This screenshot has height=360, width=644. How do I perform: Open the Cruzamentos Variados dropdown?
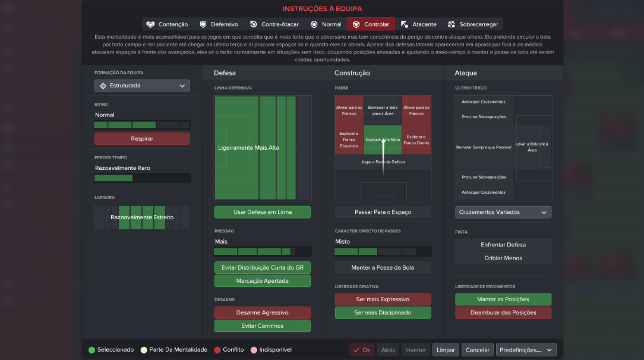coord(503,212)
